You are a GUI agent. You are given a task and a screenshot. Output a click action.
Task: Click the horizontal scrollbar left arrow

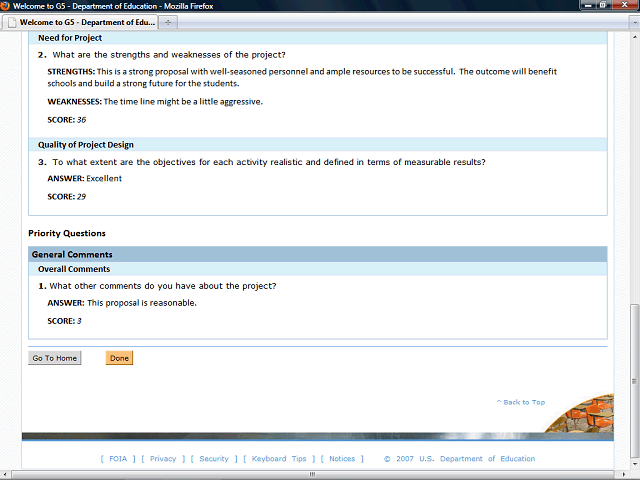click(x=4, y=475)
